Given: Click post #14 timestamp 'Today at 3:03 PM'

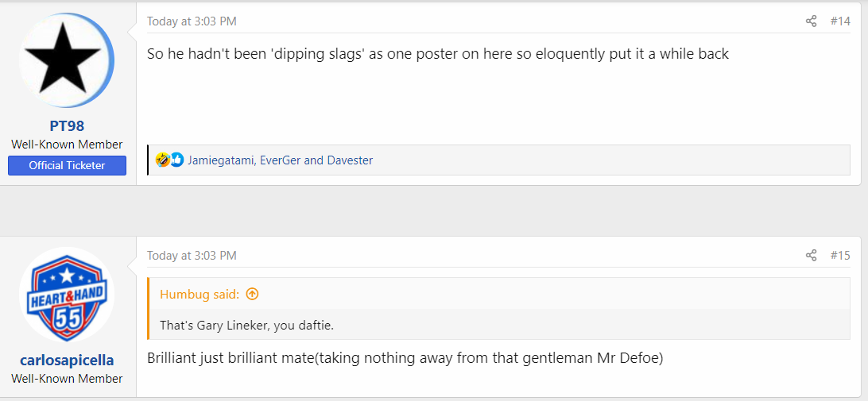Looking at the screenshot, I should point(192,21).
